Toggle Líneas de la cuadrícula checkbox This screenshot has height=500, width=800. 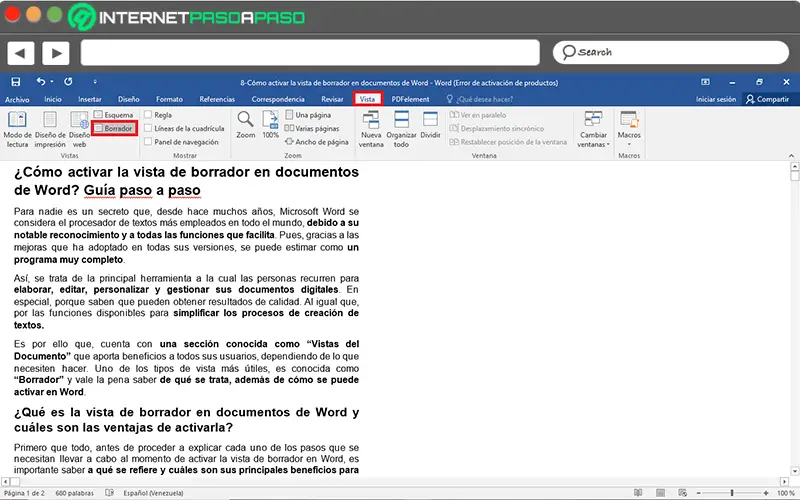pos(148,129)
